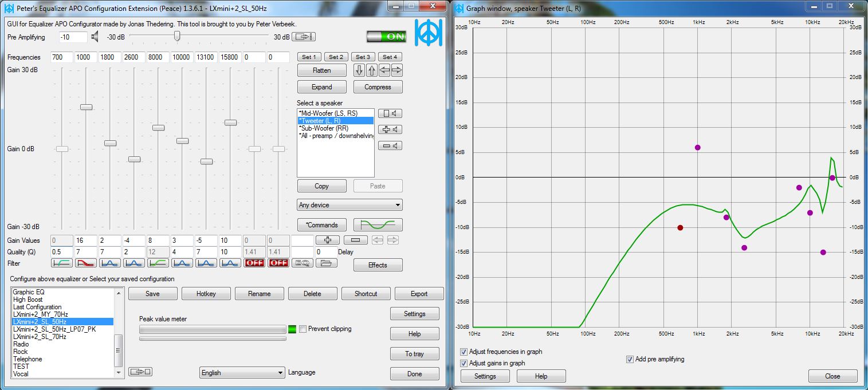Click the Delay value field
Viewport: 868px width, 390px height.
tap(326, 252)
